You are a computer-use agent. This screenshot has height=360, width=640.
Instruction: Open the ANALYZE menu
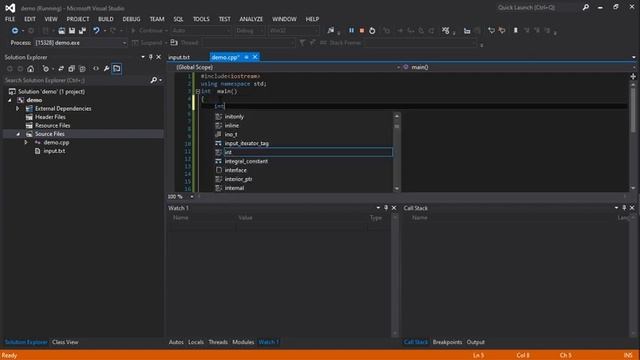click(x=251, y=19)
